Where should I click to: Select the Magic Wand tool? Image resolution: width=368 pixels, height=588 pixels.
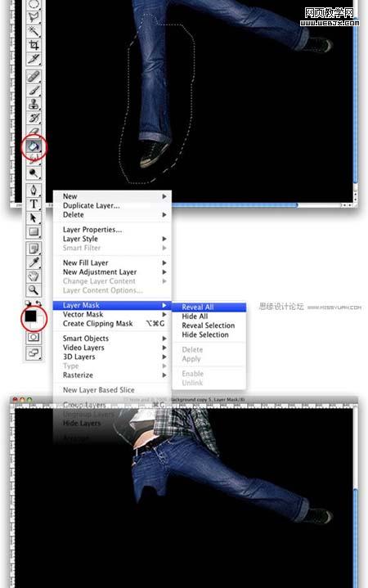point(34,31)
